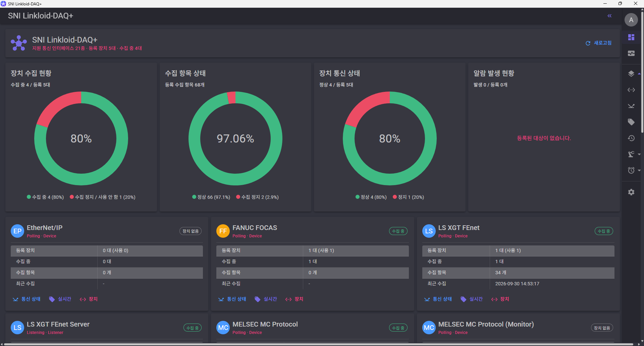Open 장치 link for FANUC FOCAS

[x=294, y=299]
